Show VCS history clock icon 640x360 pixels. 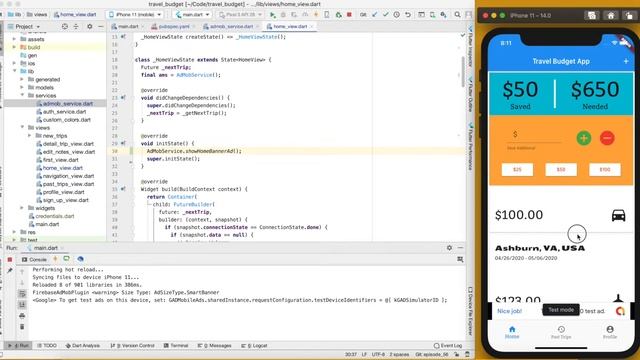pos(397,15)
